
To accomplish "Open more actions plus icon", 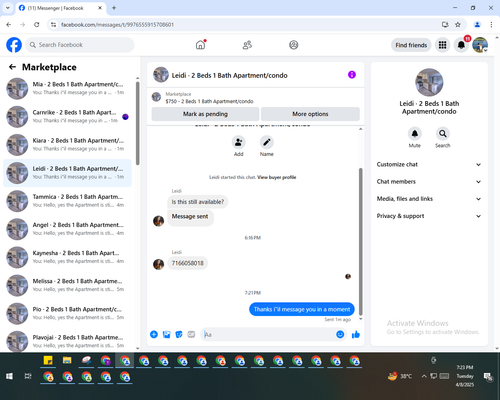I will pos(154,334).
